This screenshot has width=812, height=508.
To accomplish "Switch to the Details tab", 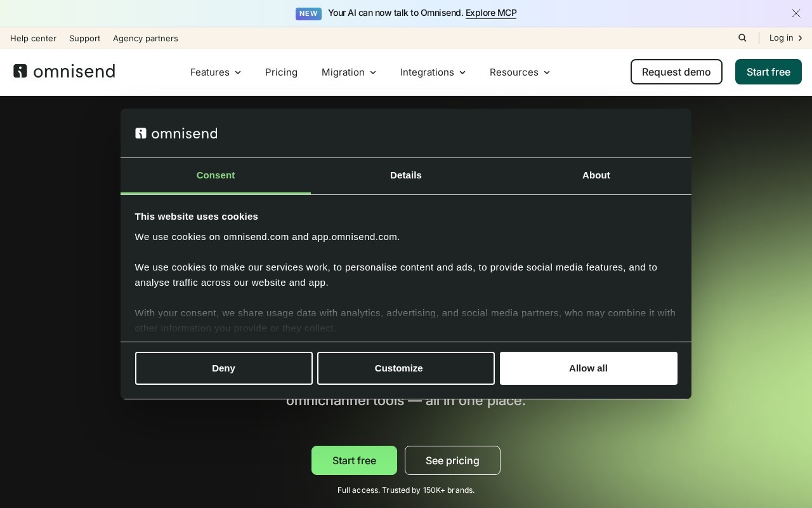I will pos(406,176).
